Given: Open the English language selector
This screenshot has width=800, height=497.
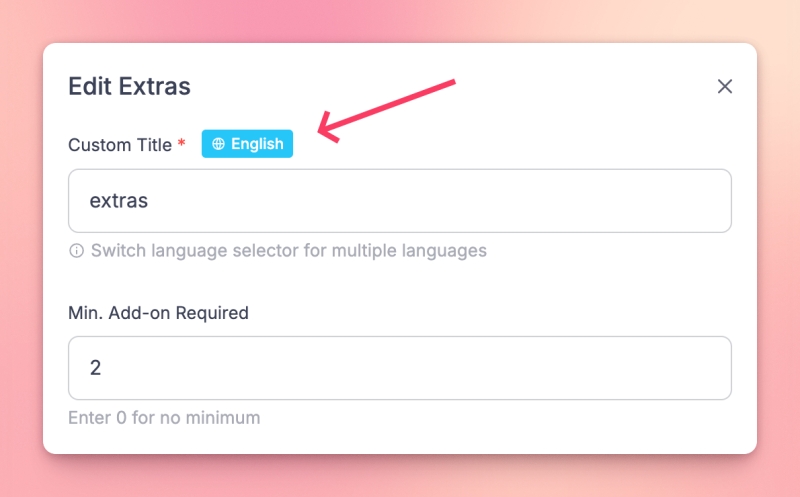Looking at the screenshot, I should (247, 144).
